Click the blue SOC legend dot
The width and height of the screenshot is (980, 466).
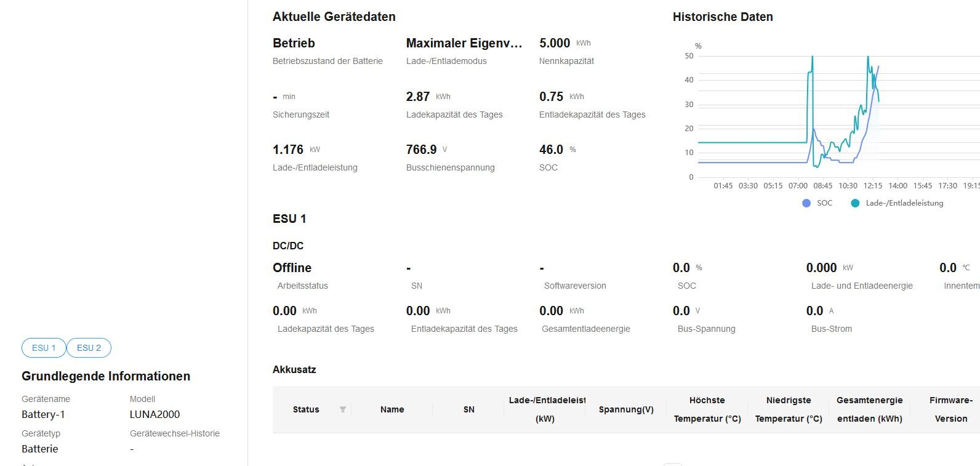(806, 203)
